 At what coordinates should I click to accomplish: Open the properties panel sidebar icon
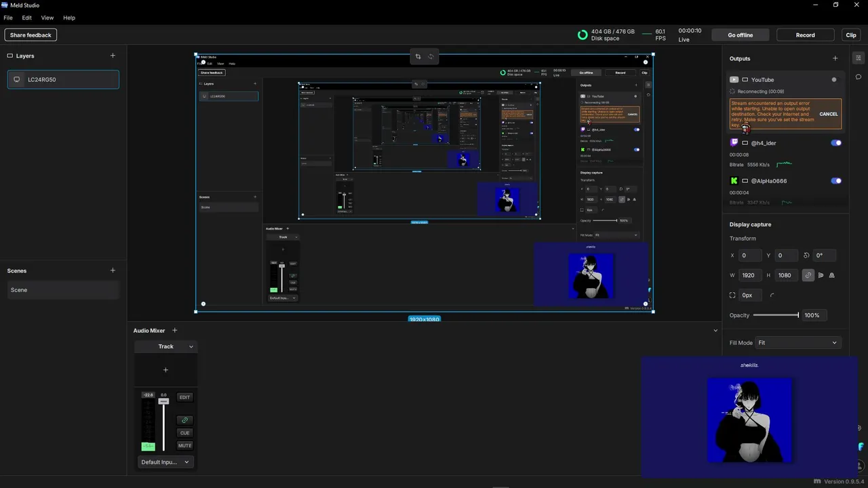[859, 58]
